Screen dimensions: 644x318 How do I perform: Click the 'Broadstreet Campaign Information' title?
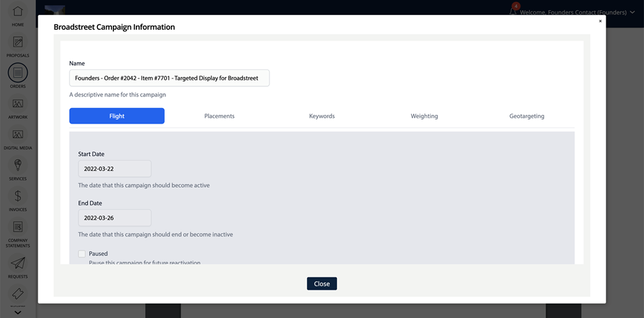point(114,27)
